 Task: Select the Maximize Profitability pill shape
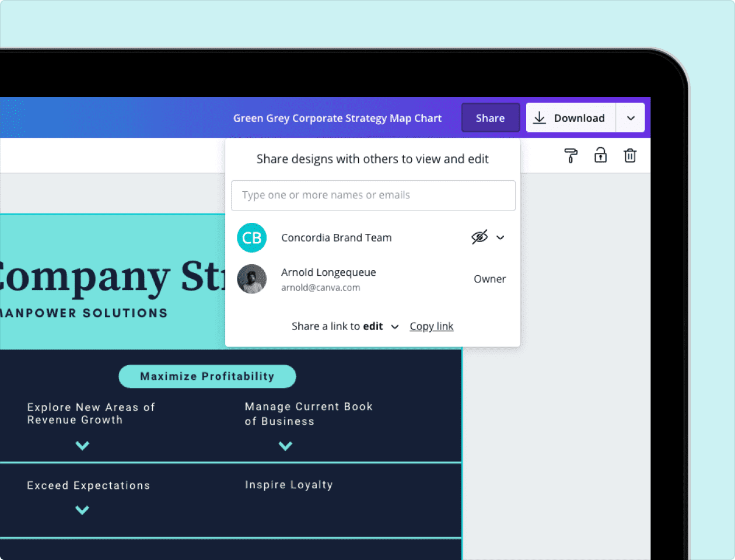(207, 376)
